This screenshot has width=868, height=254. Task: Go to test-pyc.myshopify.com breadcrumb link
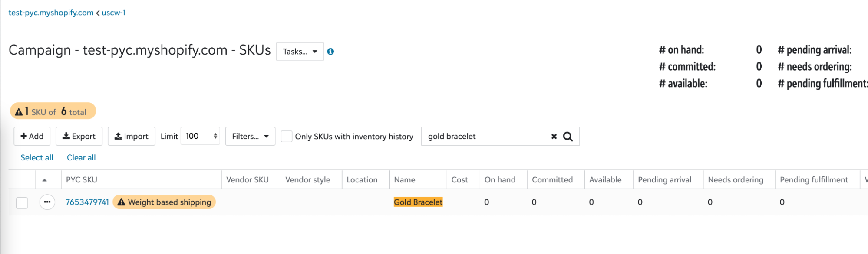[x=51, y=13]
